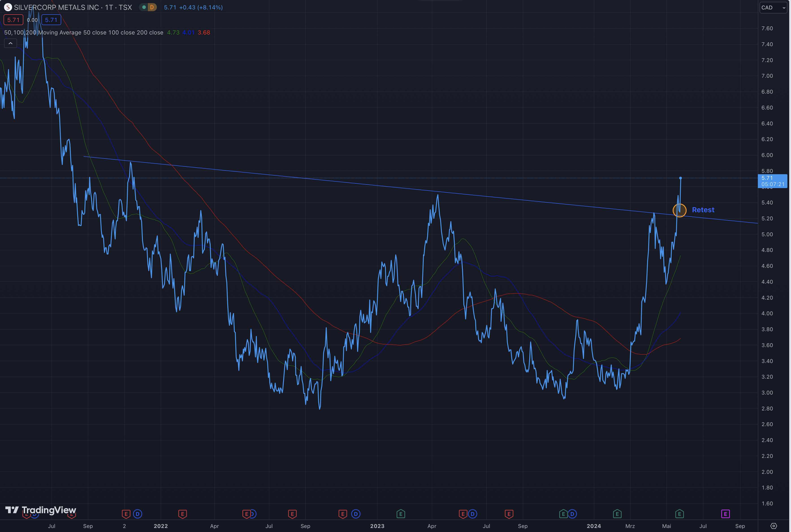Click the red 5.71 sell price button
This screenshot has width=791, height=532.
point(13,20)
